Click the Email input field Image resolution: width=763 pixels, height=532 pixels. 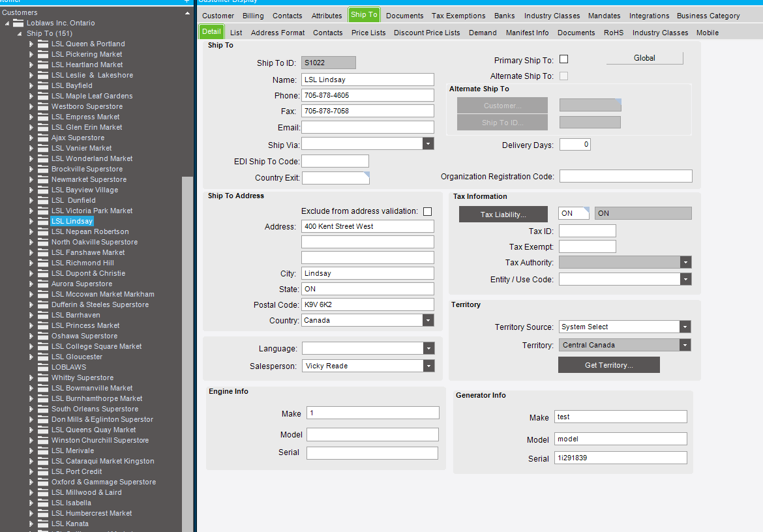(368, 127)
